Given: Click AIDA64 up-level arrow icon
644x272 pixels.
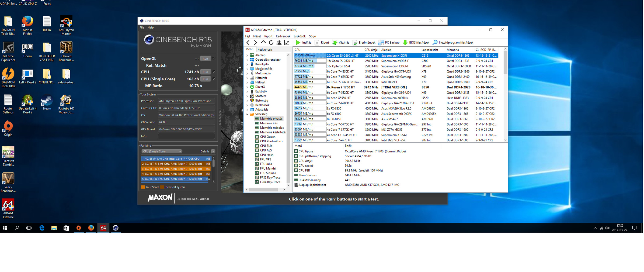Looking at the screenshot, I should [263, 42].
